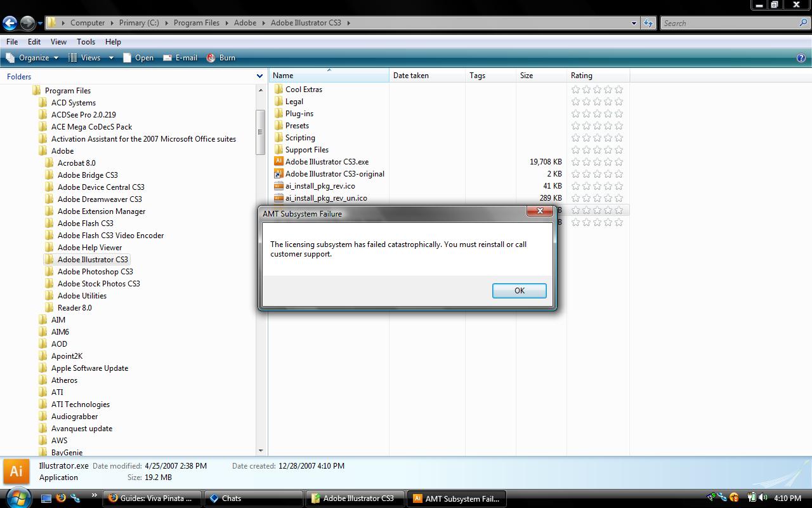Click the Search input field
Screen dimensions: 812x508
(730, 23)
